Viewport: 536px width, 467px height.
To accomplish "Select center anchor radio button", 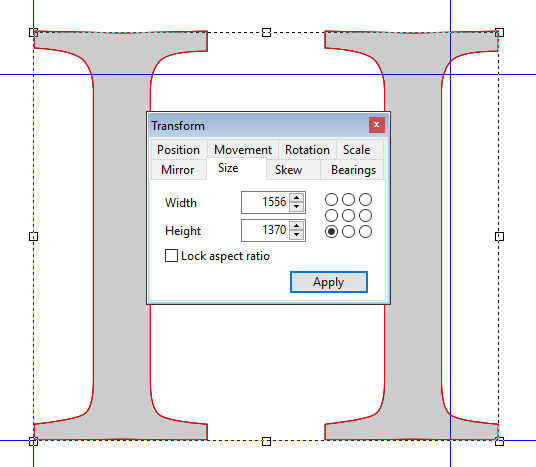I will pos(348,215).
